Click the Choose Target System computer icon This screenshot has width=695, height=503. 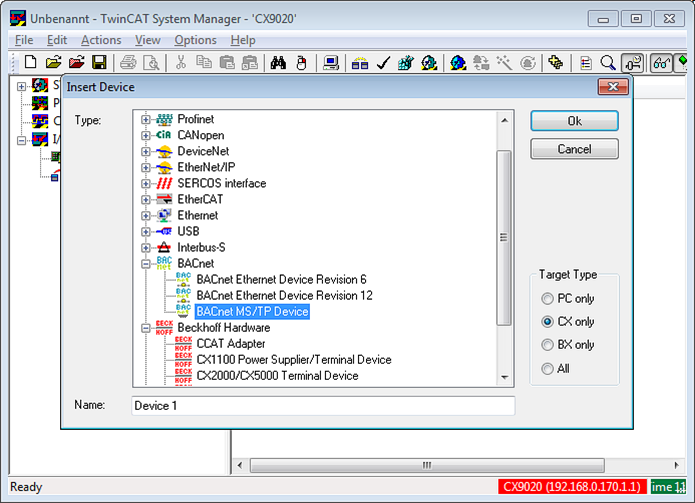click(331, 62)
